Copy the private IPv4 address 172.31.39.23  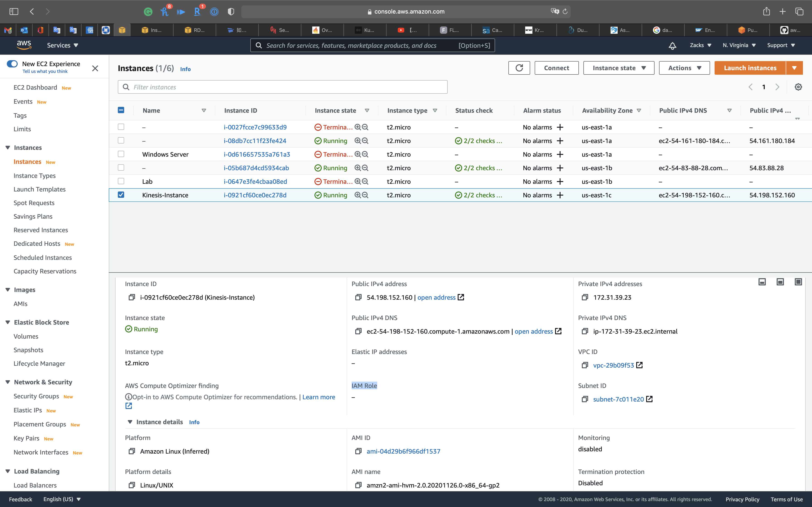pos(585,297)
